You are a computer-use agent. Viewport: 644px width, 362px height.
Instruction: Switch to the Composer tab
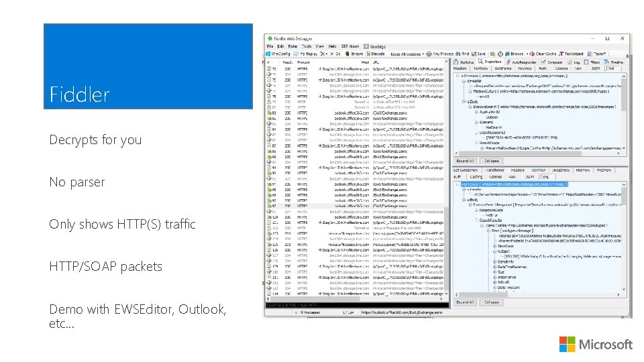(x=552, y=62)
